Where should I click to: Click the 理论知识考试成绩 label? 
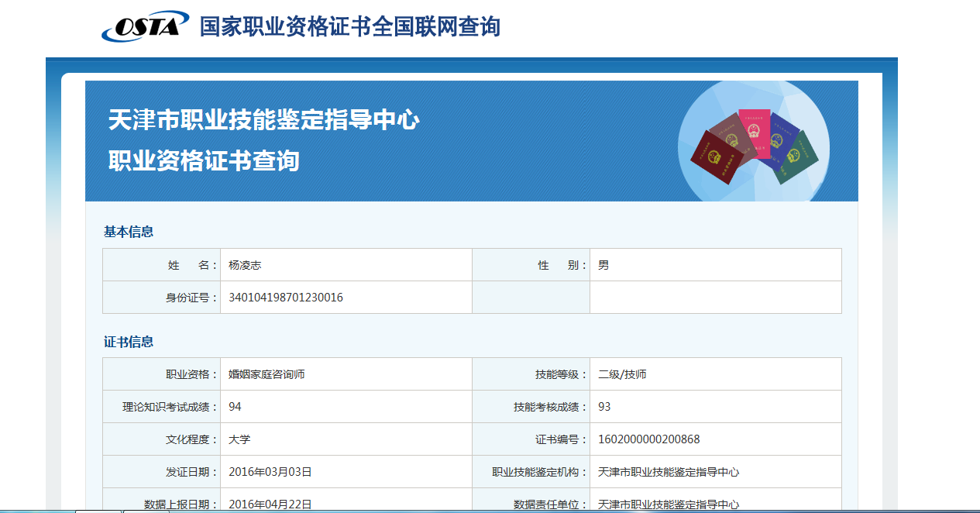click(x=170, y=407)
